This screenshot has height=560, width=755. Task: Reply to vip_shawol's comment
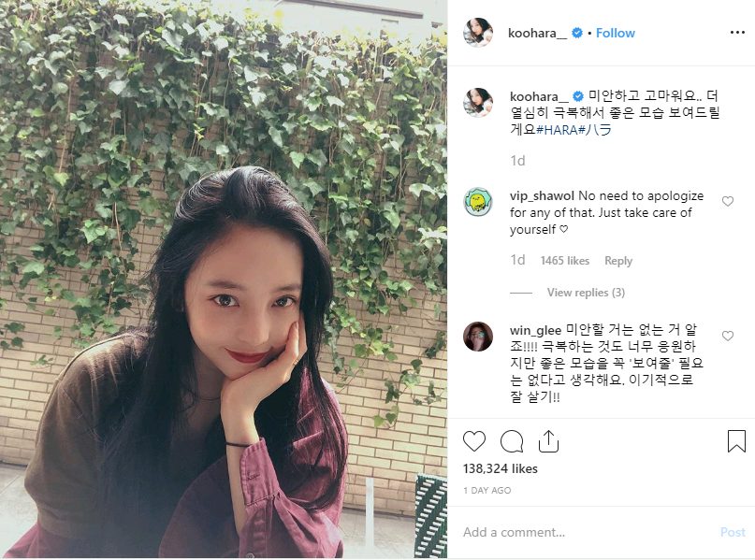pos(618,261)
